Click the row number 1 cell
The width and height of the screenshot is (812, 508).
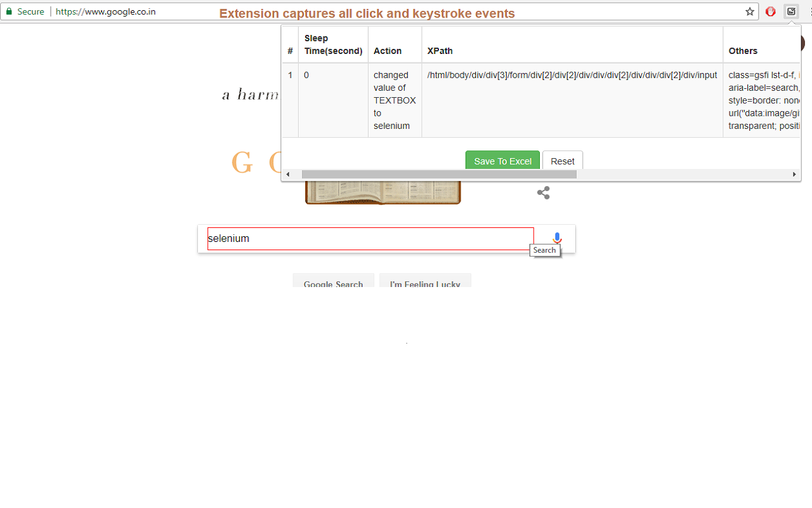click(290, 100)
